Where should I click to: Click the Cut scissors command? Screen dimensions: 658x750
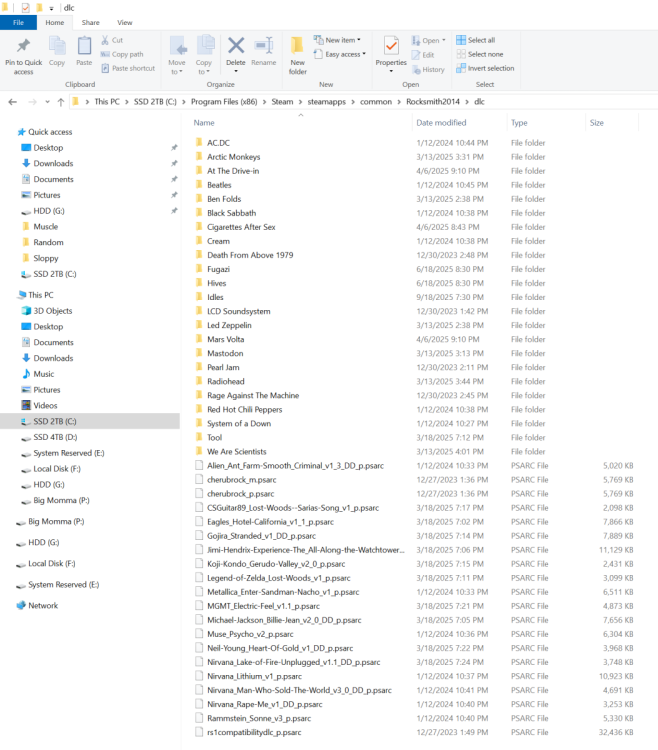click(x=112, y=40)
